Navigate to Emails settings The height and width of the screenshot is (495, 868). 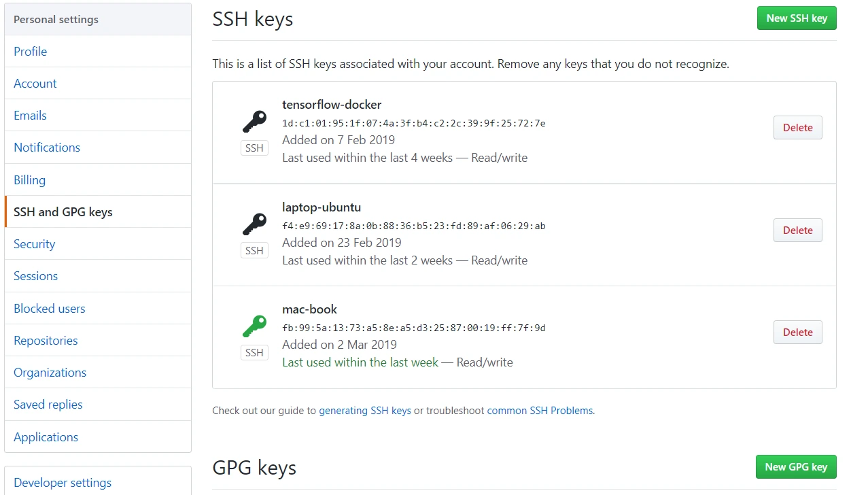[31, 116]
